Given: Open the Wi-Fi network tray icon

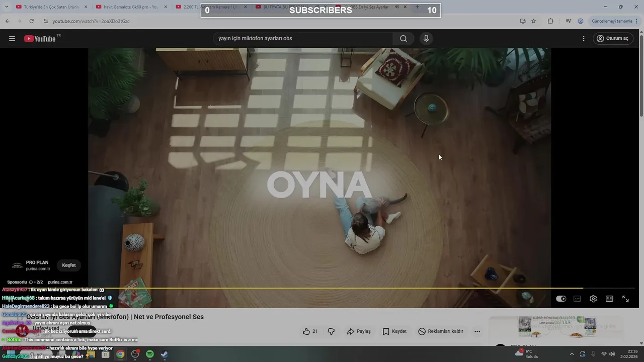Looking at the screenshot, I should pyautogui.click(x=604, y=354).
